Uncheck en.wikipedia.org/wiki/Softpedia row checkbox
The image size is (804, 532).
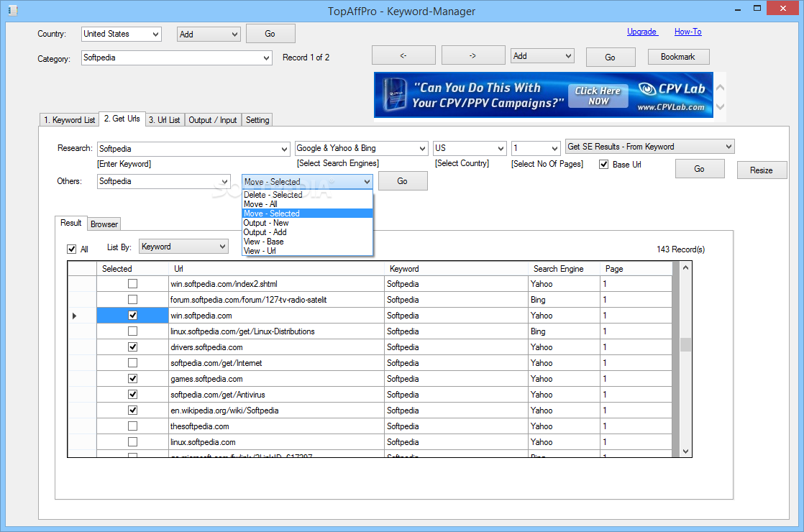133,410
